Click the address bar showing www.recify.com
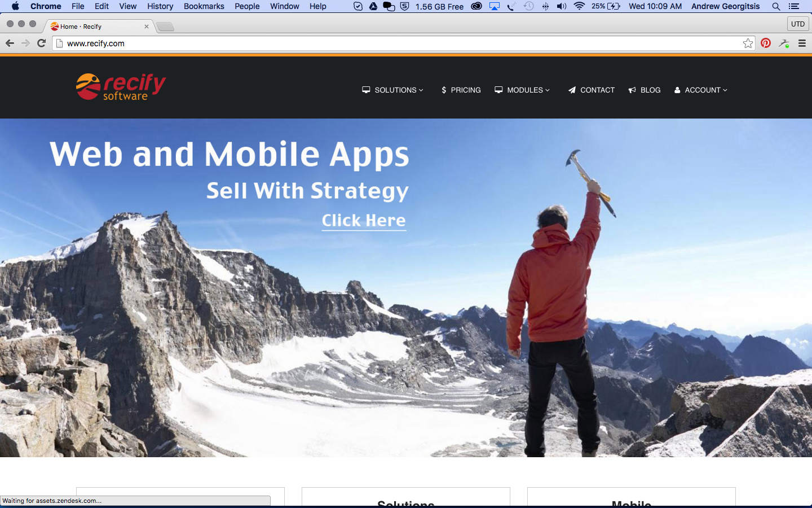 (395, 43)
